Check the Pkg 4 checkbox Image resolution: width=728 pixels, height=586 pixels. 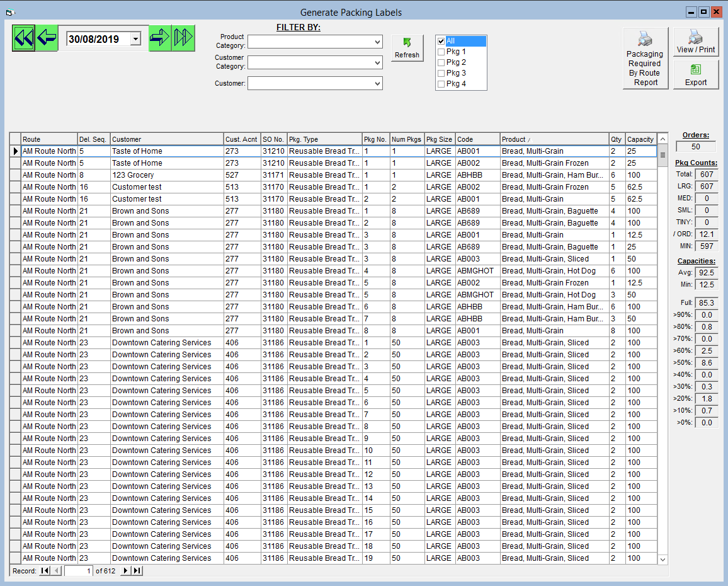click(441, 84)
